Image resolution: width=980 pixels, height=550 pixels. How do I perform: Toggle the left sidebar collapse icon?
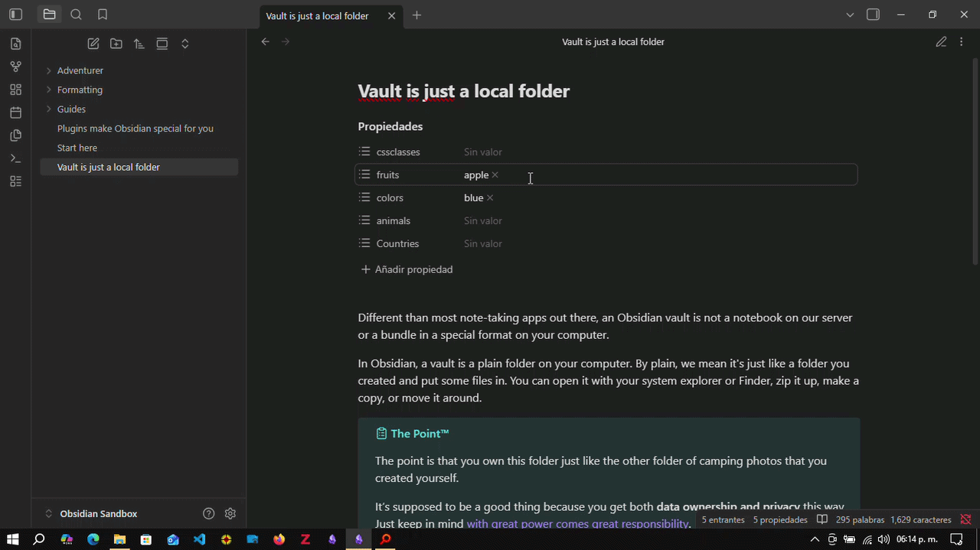click(x=15, y=15)
